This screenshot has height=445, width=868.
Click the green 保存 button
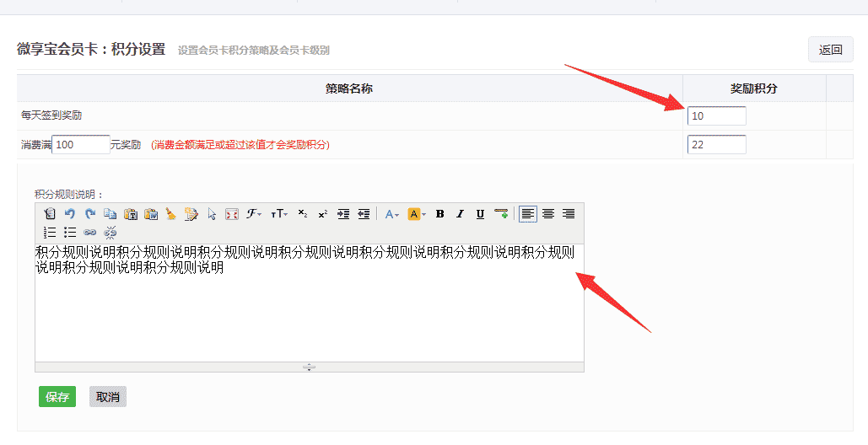[x=57, y=397]
